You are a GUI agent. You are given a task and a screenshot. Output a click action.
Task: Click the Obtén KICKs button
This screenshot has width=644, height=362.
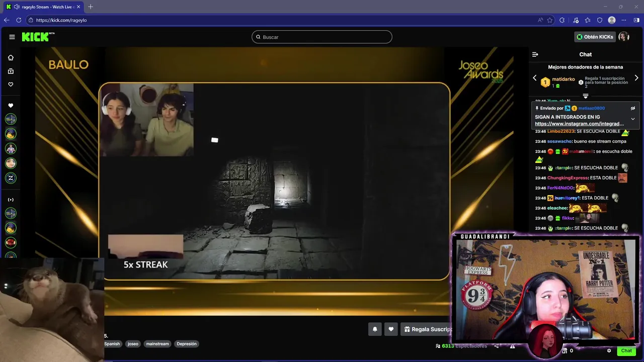tap(595, 37)
